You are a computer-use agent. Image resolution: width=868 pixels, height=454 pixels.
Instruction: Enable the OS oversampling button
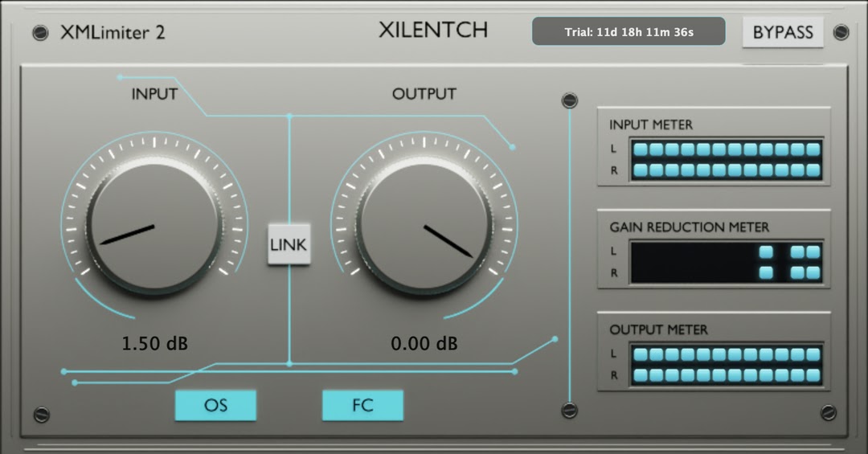pos(216,405)
